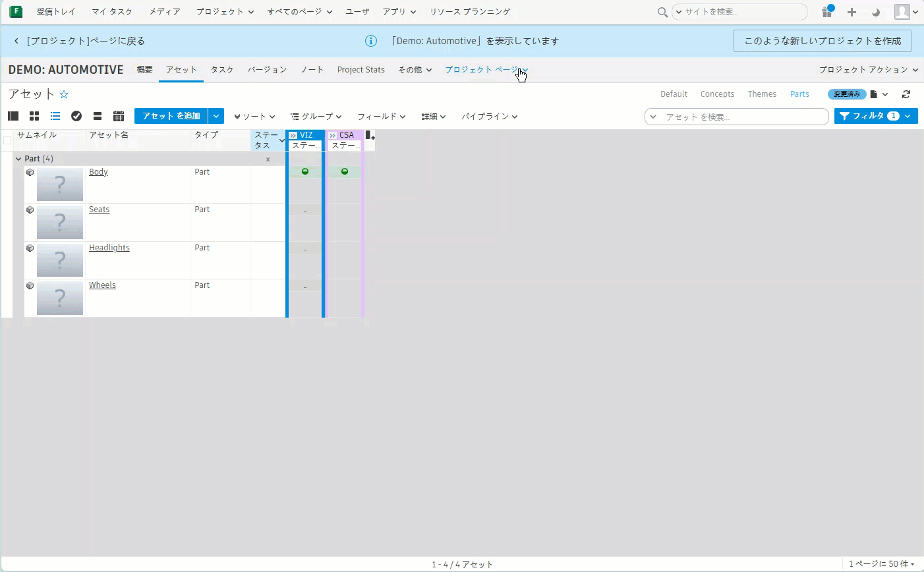The height and width of the screenshot is (572, 924).
Task: Click the add column icon after CSA
Action: tap(370, 135)
